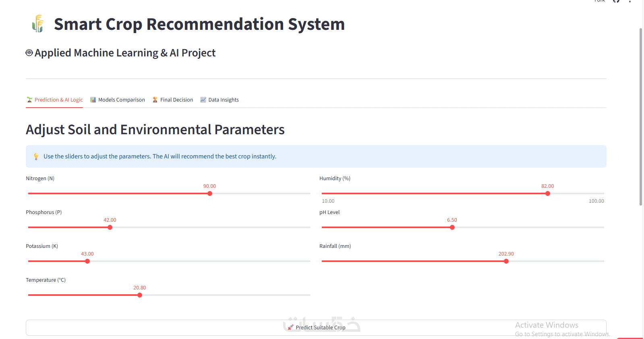Click Predict Suitable Crop button
Image resolution: width=644 pixels, height=339 pixels.
316,328
